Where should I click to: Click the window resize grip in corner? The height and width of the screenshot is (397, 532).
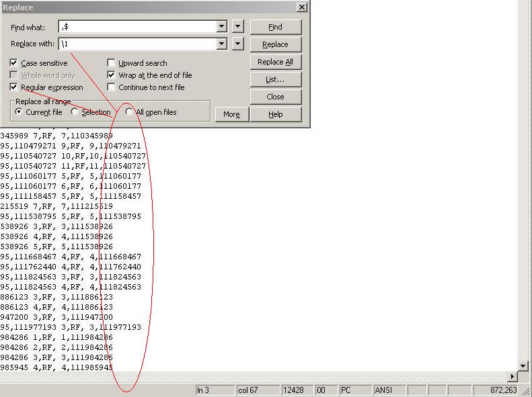(x=525, y=390)
